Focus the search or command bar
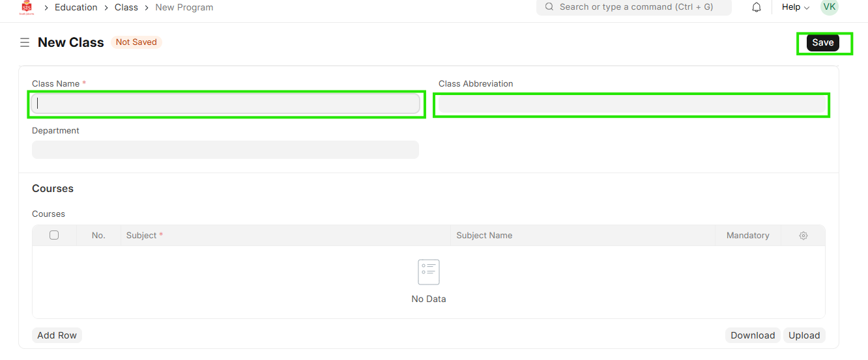868x360 pixels. (633, 7)
